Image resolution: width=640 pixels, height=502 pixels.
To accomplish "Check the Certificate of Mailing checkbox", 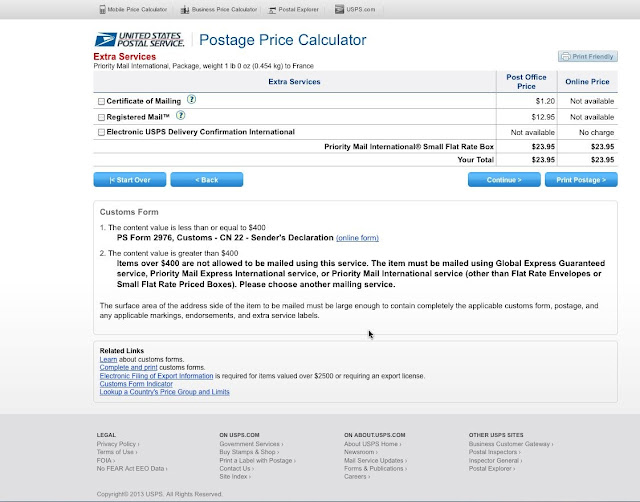I will coord(101,101).
